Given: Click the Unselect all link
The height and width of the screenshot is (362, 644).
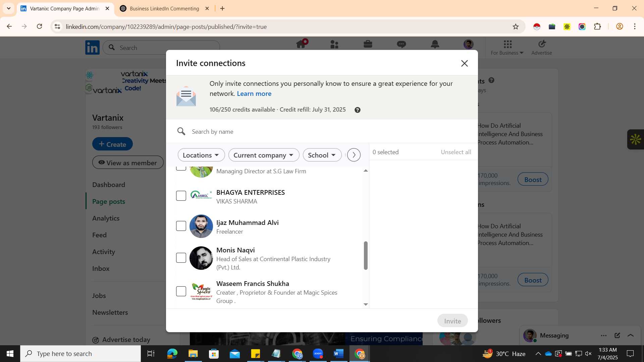Looking at the screenshot, I should pos(456,152).
